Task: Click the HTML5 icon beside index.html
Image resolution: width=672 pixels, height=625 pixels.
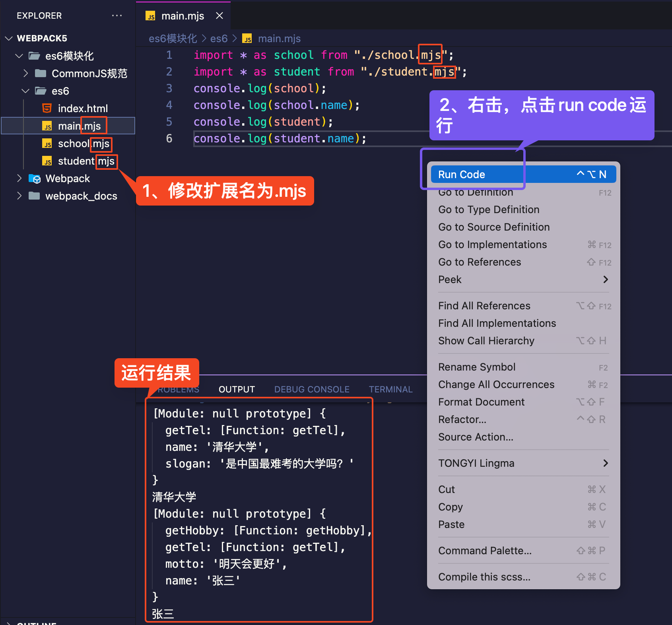Action: click(x=47, y=108)
